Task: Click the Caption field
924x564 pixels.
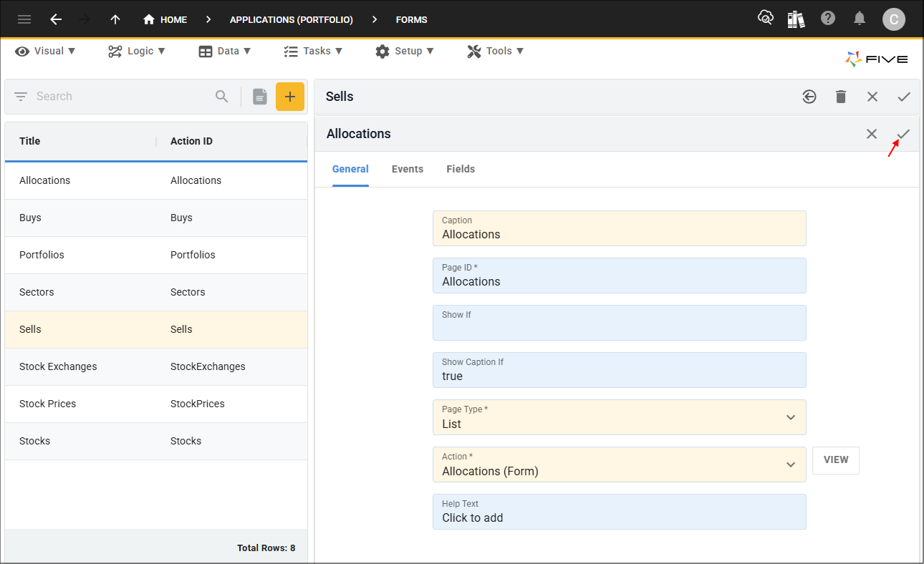Action: pyautogui.click(x=620, y=228)
